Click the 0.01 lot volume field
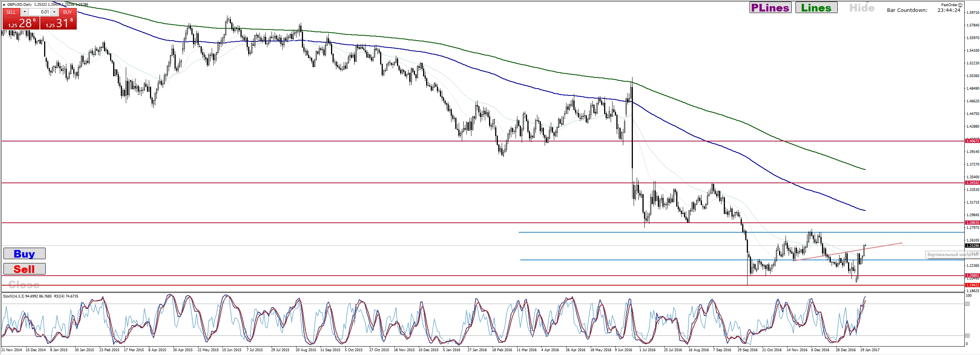The image size is (980, 355). (x=40, y=12)
